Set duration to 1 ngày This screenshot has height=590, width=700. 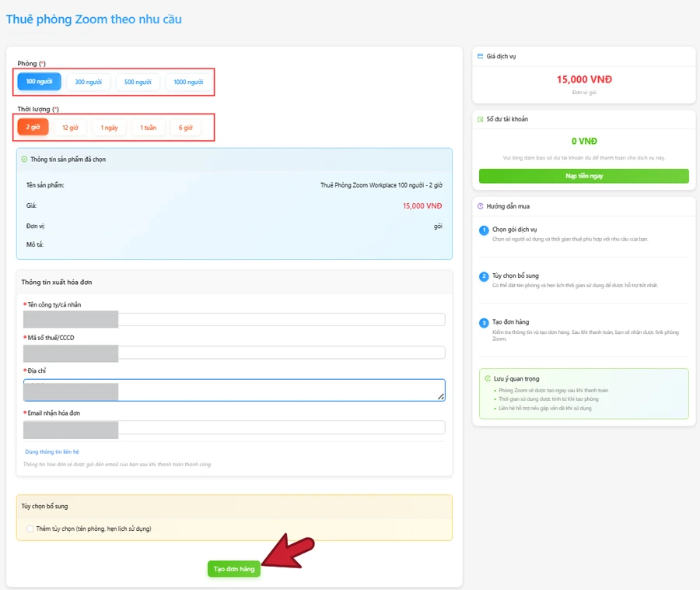[110, 128]
